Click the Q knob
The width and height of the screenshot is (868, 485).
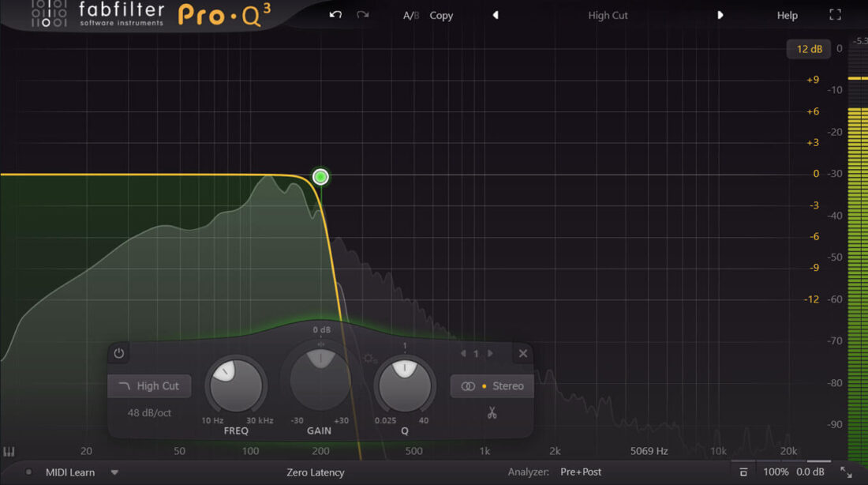pyautogui.click(x=405, y=385)
